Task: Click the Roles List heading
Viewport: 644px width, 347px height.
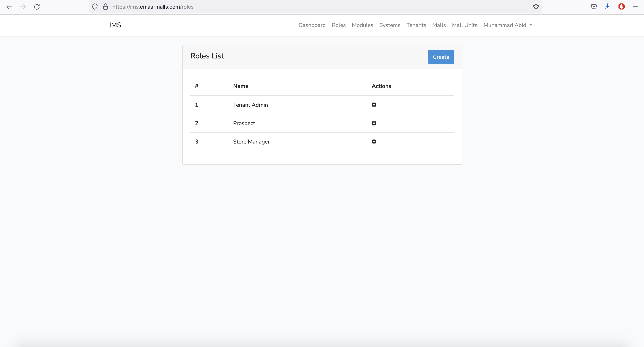Action: click(x=207, y=56)
